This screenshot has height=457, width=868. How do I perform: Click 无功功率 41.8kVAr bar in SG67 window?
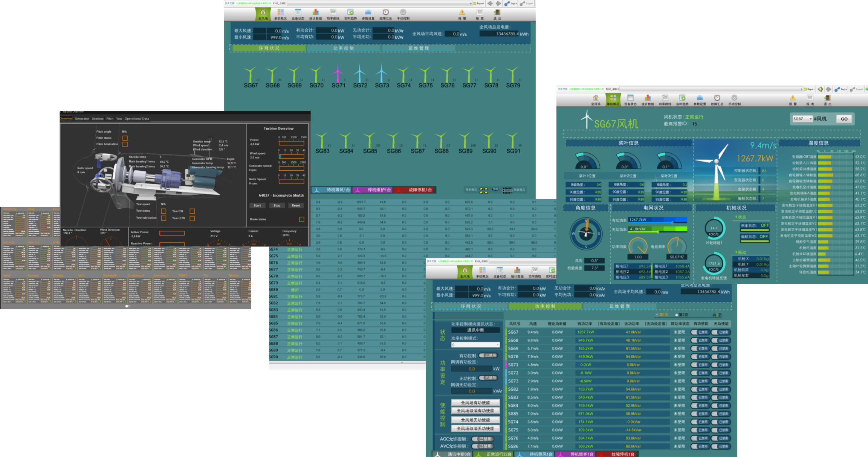coord(658,229)
